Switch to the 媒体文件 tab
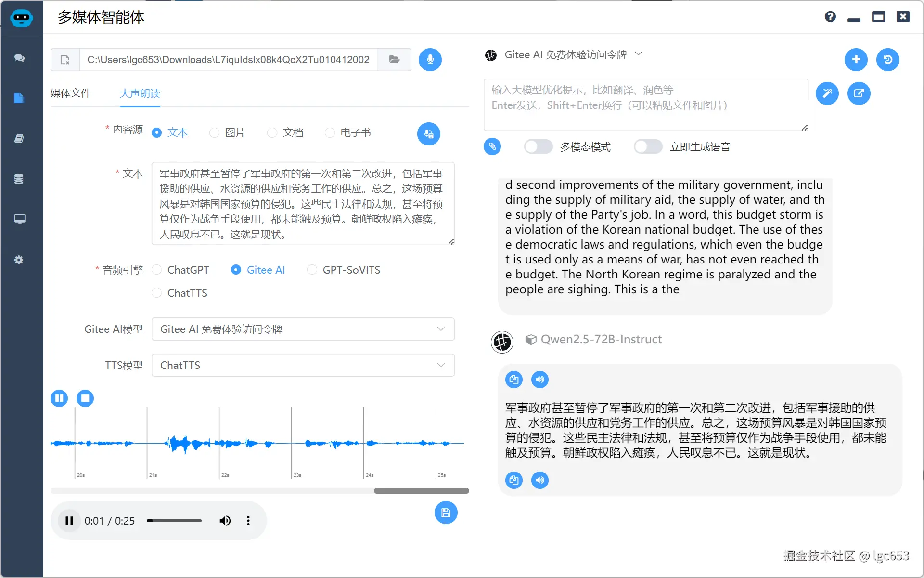This screenshot has height=578, width=924. [70, 93]
